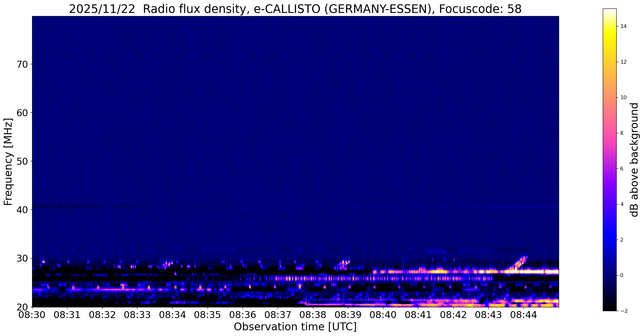Click the 08:33 time tick label

[137, 315]
